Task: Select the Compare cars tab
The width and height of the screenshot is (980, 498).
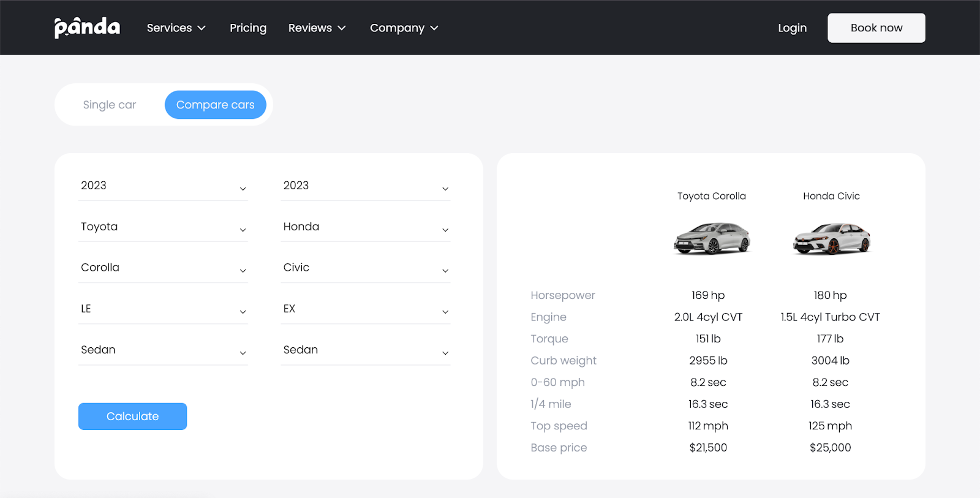Action: click(215, 105)
